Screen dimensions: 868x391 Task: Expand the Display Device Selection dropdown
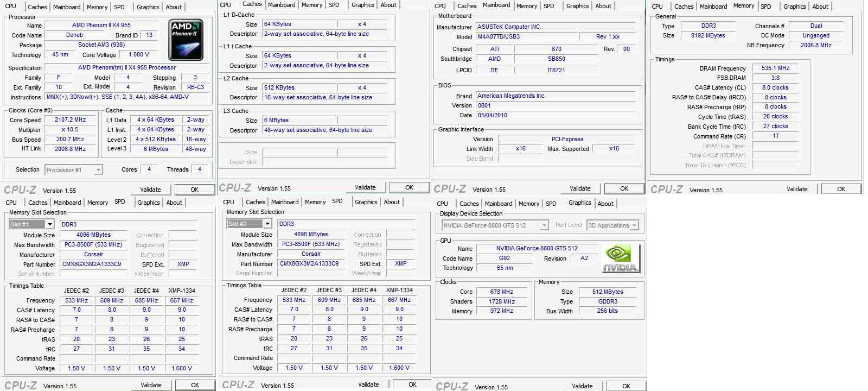pyautogui.click(x=495, y=225)
